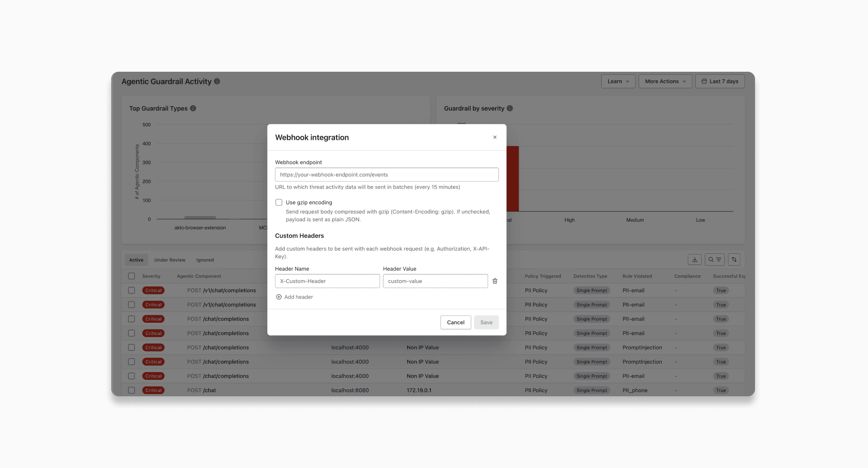Select first /v1/chat/completions row checkbox
The image size is (868, 468).
131,290
